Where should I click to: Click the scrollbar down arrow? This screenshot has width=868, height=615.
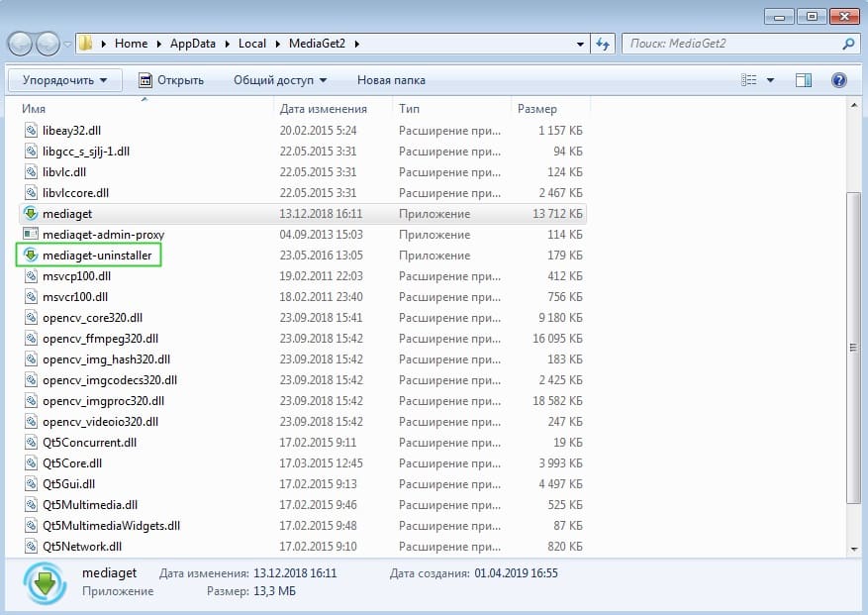853,549
